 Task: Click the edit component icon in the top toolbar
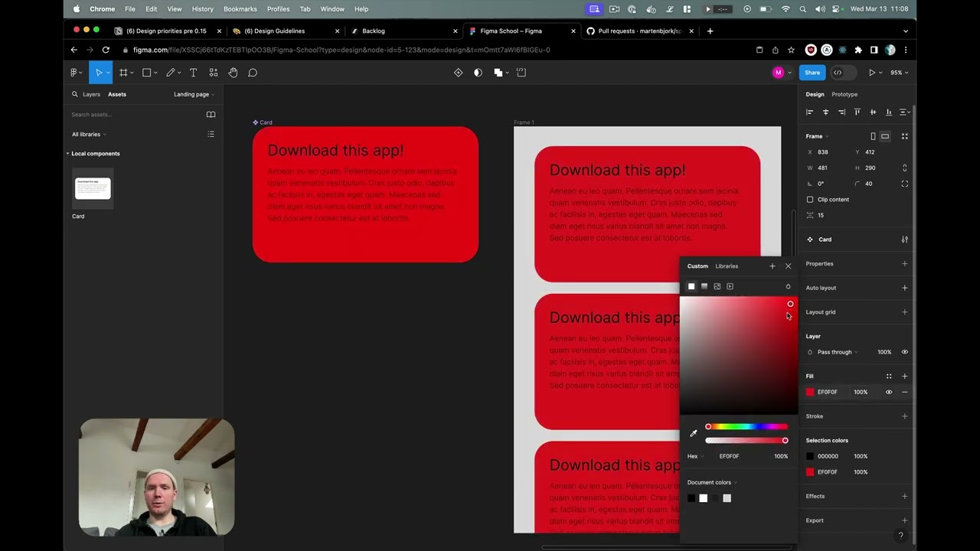[x=458, y=73]
